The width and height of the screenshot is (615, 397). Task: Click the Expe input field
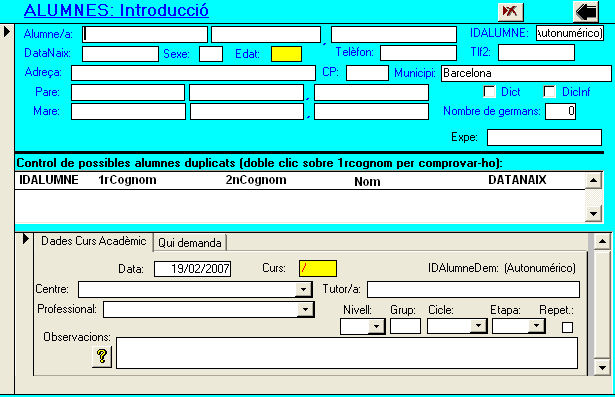[x=544, y=137]
